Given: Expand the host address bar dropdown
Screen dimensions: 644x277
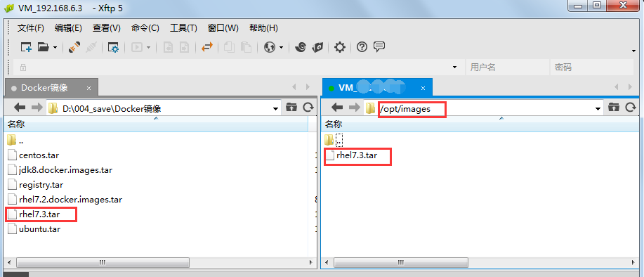Looking at the screenshot, I should click(455, 67).
